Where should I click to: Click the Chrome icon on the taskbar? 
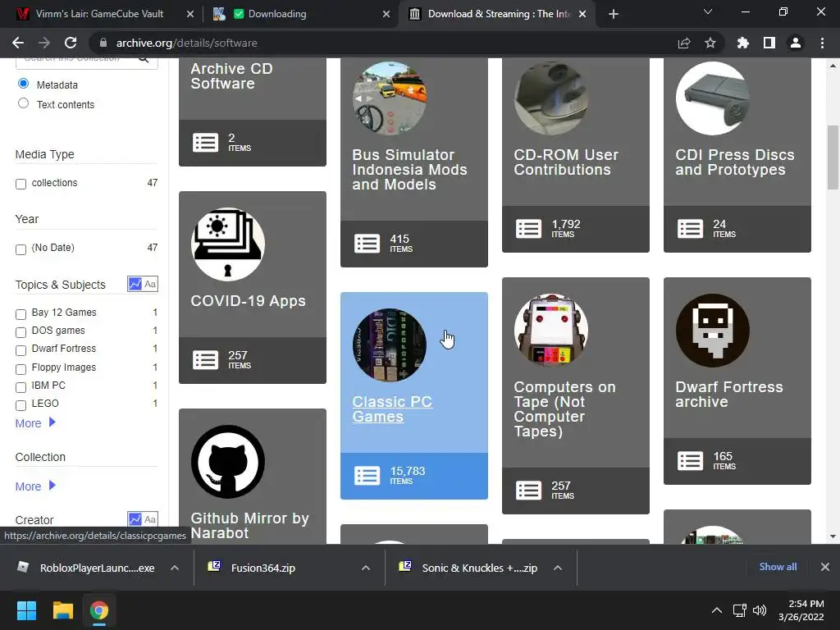coord(99,610)
